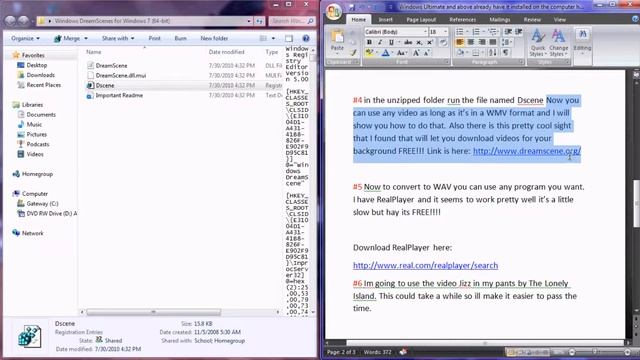Click the Shading paint bucket icon

coord(461,53)
